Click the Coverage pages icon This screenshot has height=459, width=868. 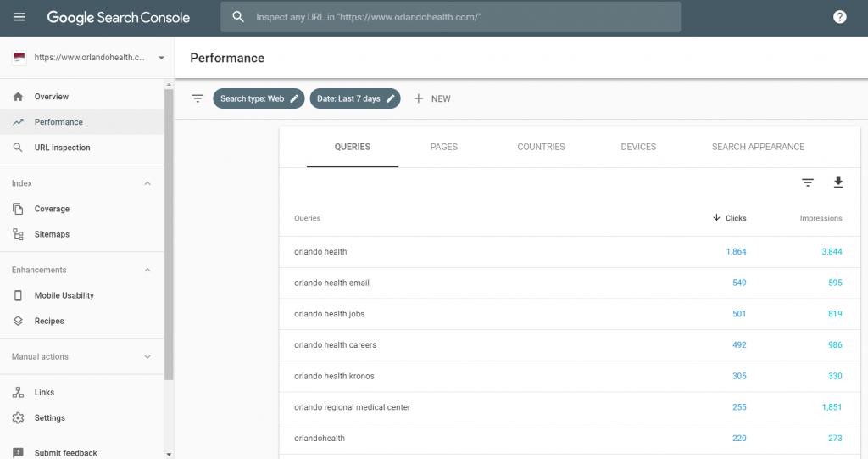tap(19, 209)
